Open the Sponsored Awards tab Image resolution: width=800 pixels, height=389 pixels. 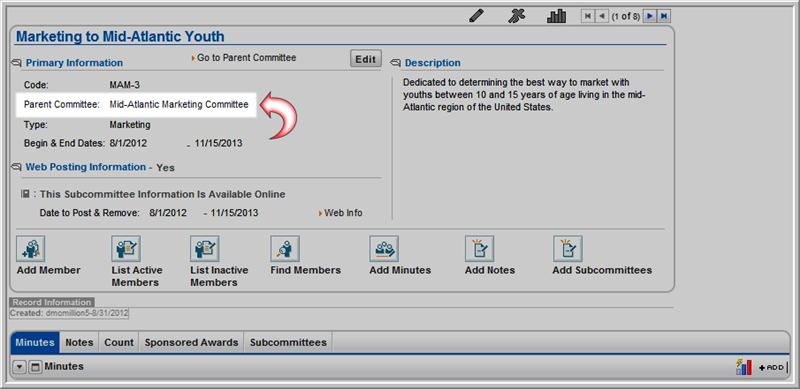(x=191, y=343)
